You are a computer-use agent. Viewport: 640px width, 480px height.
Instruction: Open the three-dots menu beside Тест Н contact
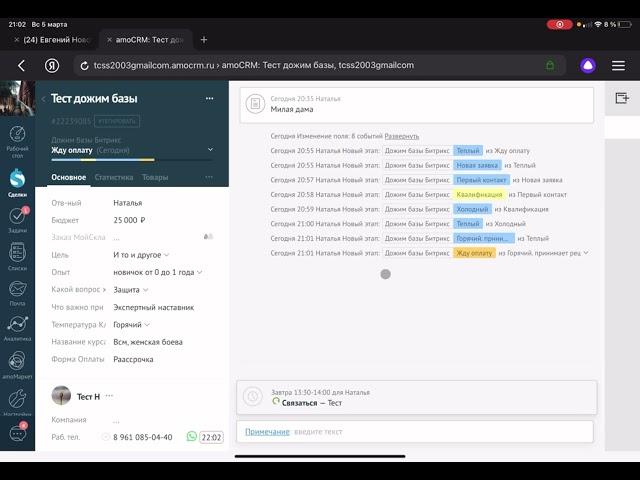pyautogui.click(x=109, y=396)
